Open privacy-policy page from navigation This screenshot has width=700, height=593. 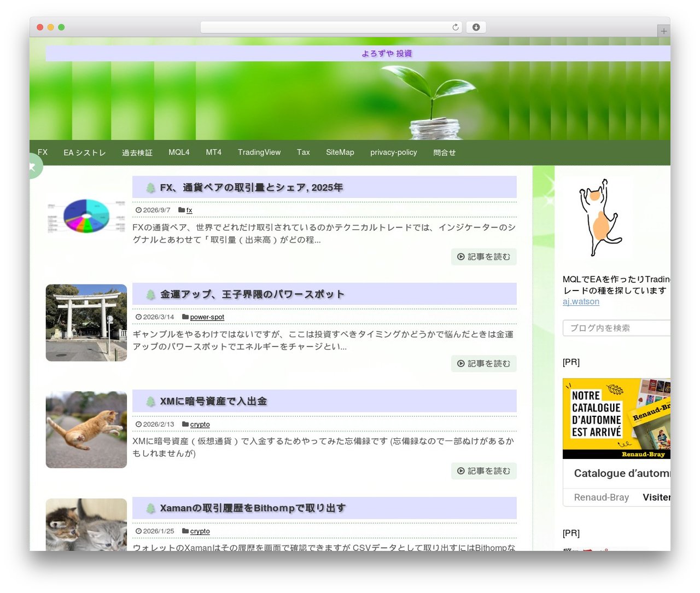(394, 152)
